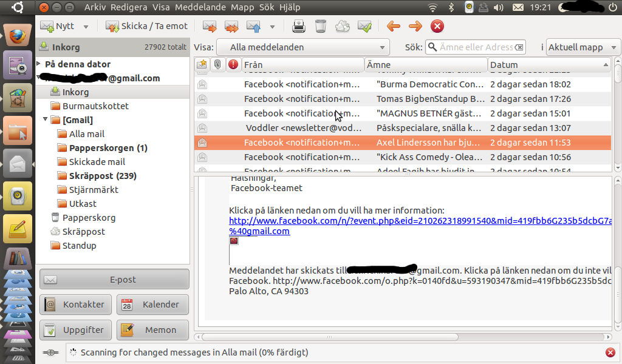Toggle online/offline connection icon
The width and height of the screenshot is (622, 364).
point(51,352)
